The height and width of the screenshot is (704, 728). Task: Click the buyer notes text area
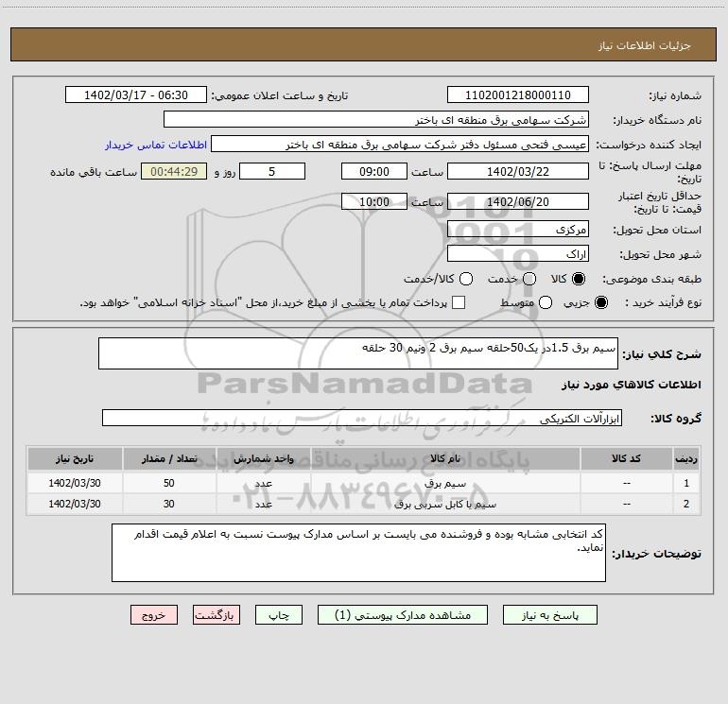click(358, 552)
